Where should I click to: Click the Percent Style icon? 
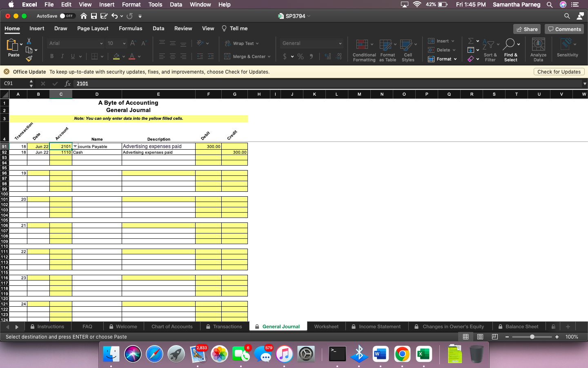301,56
